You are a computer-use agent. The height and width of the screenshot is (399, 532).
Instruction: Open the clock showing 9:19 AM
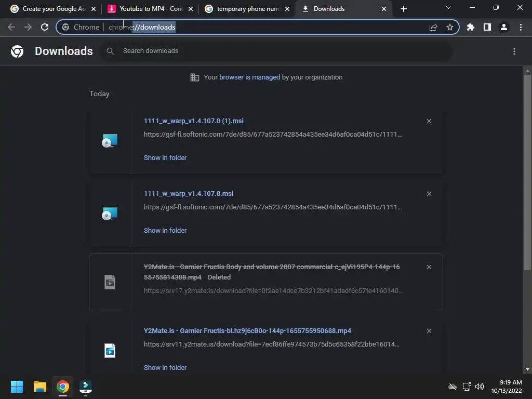point(507,387)
